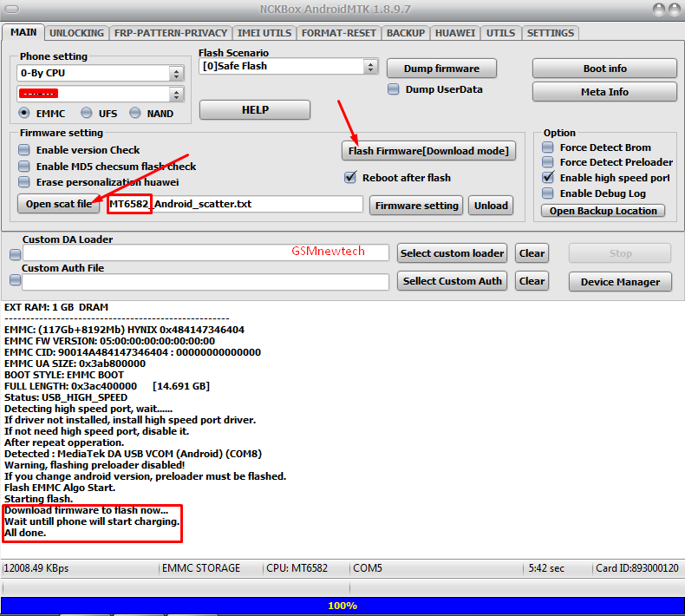Switch to the UNLOCKING tab
685x616 pixels.
tap(76, 33)
